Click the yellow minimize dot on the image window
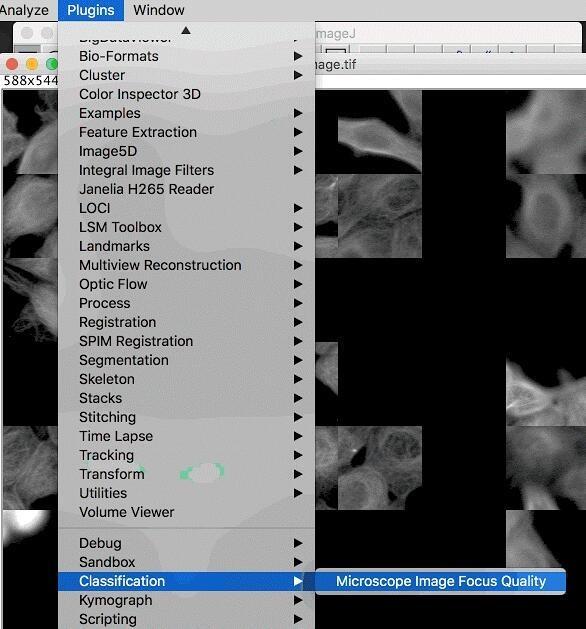Viewport: 586px width, 629px height. (x=32, y=64)
